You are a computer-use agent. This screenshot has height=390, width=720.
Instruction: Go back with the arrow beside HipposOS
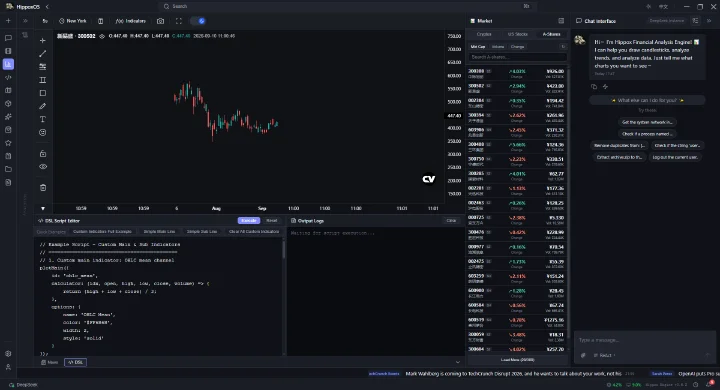(47, 7)
